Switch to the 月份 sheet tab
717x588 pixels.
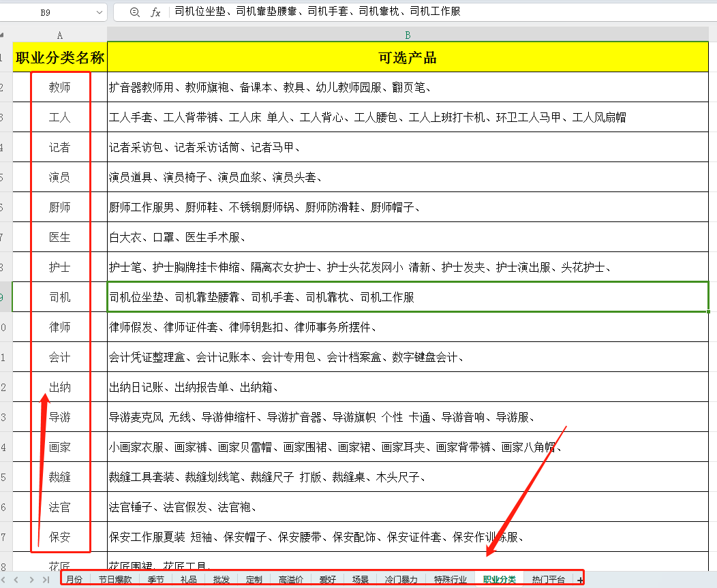[74, 578]
